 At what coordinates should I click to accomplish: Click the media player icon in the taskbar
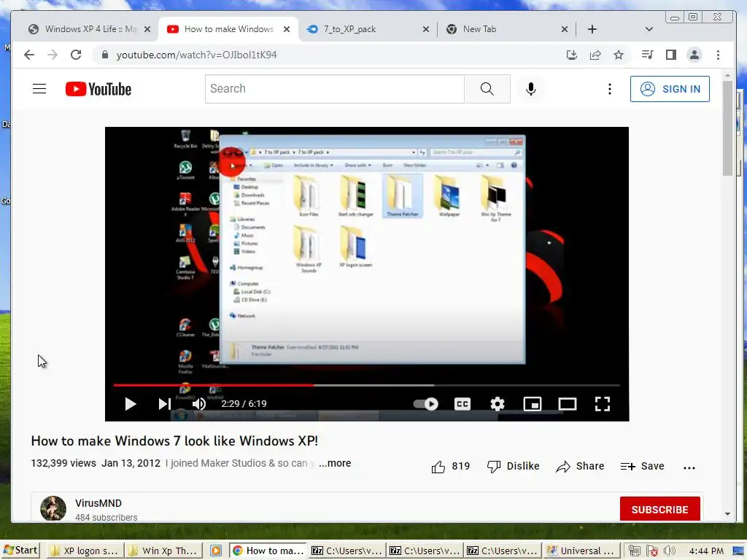(215, 551)
